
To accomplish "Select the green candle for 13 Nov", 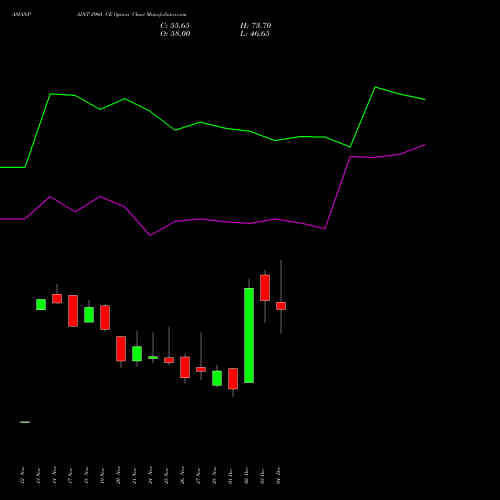I will pos(41,305).
